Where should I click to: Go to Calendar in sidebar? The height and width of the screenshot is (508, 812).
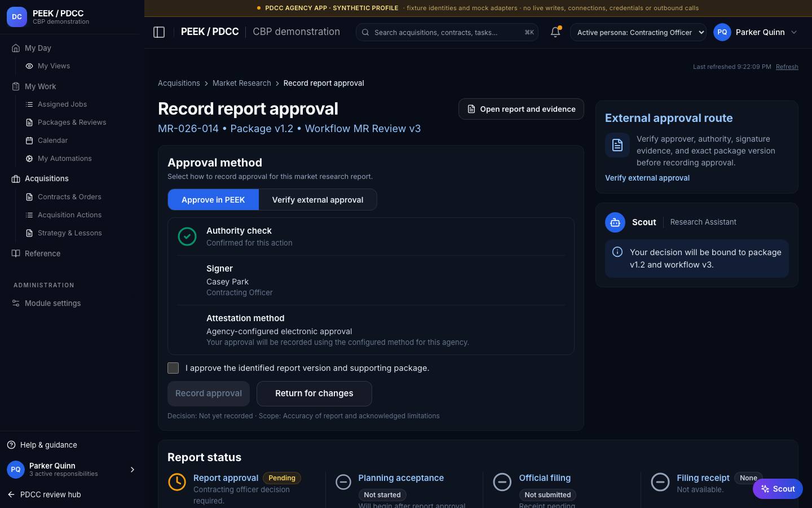[x=52, y=141]
